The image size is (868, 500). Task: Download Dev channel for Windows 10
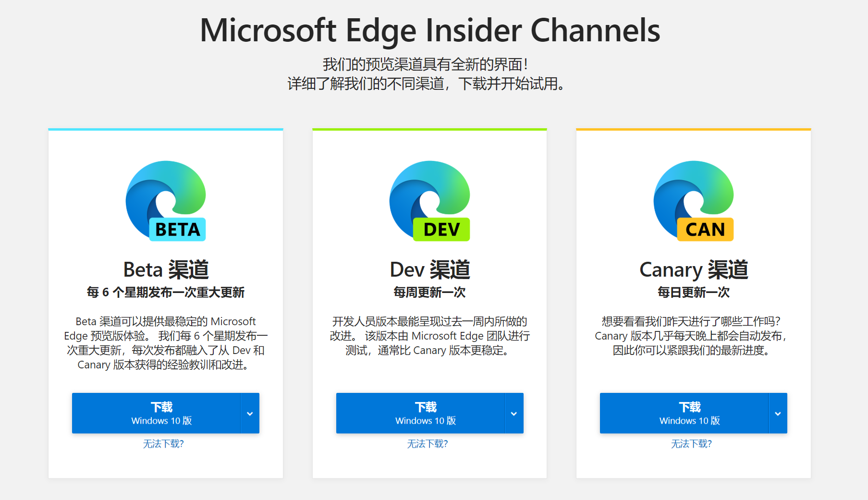(420, 413)
